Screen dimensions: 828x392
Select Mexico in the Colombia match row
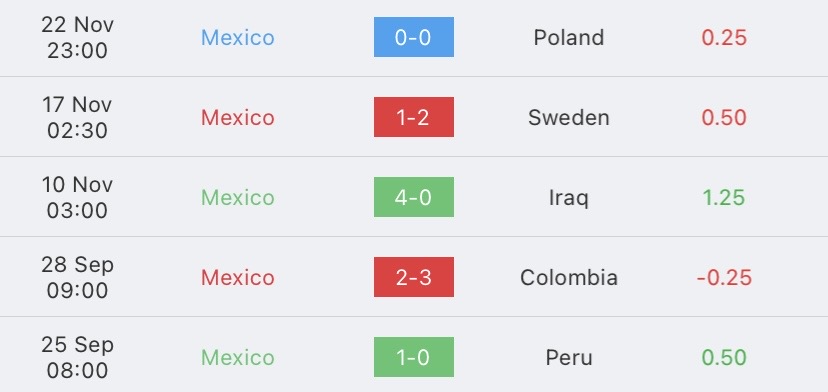click(x=238, y=277)
